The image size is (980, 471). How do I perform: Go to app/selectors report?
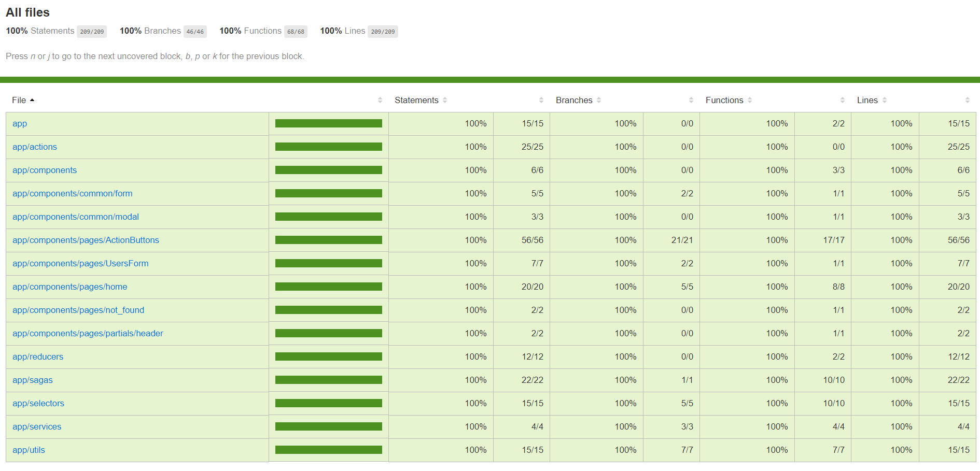point(38,404)
